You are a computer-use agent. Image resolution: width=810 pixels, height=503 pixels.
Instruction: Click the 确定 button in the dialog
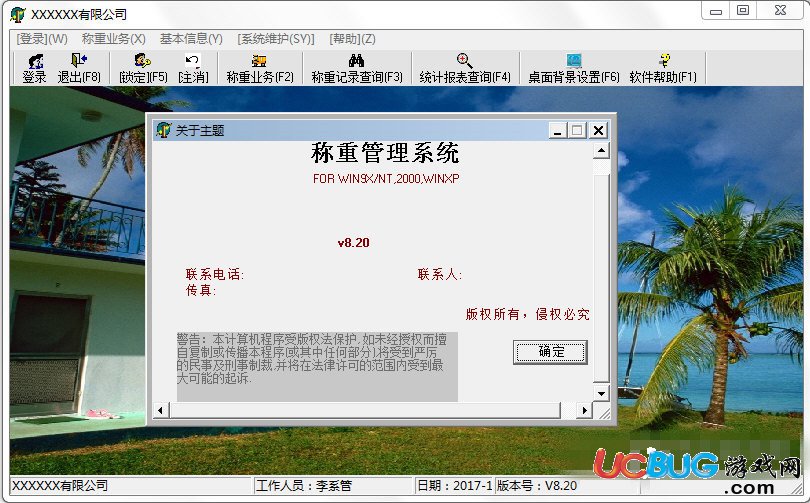point(550,352)
